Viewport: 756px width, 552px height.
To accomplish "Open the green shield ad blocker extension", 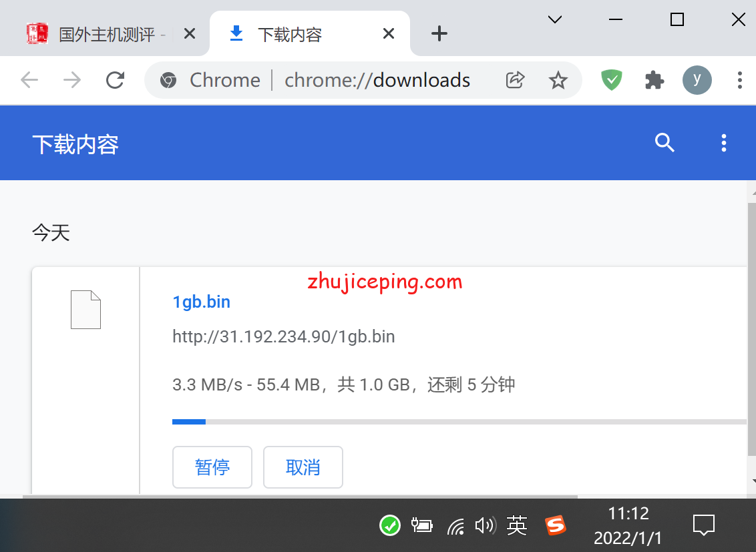I will (x=611, y=80).
